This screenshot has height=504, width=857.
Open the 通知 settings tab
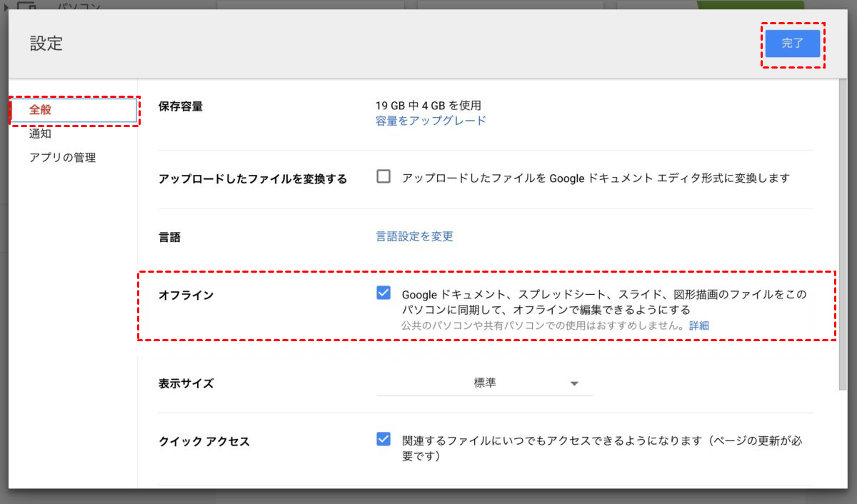(x=41, y=133)
